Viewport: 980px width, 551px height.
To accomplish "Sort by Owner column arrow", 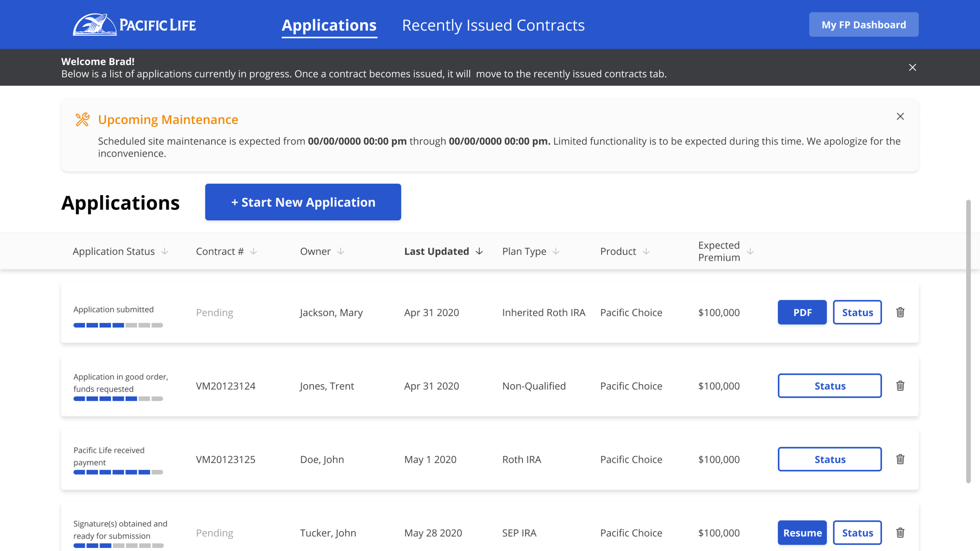I will pyautogui.click(x=341, y=251).
